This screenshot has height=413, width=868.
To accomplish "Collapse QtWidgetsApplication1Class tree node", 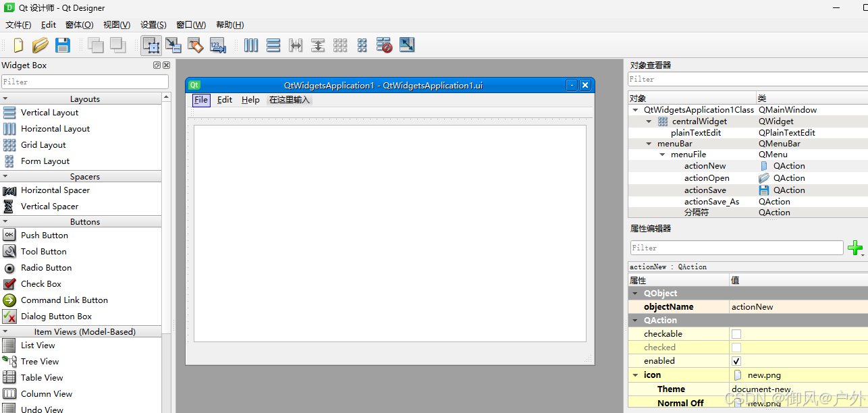I will tap(635, 109).
